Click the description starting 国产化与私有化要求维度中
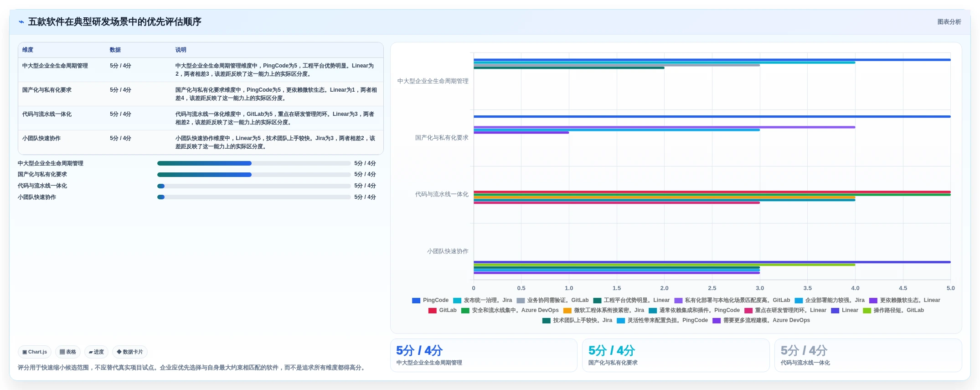The image size is (980, 390). [276, 94]
